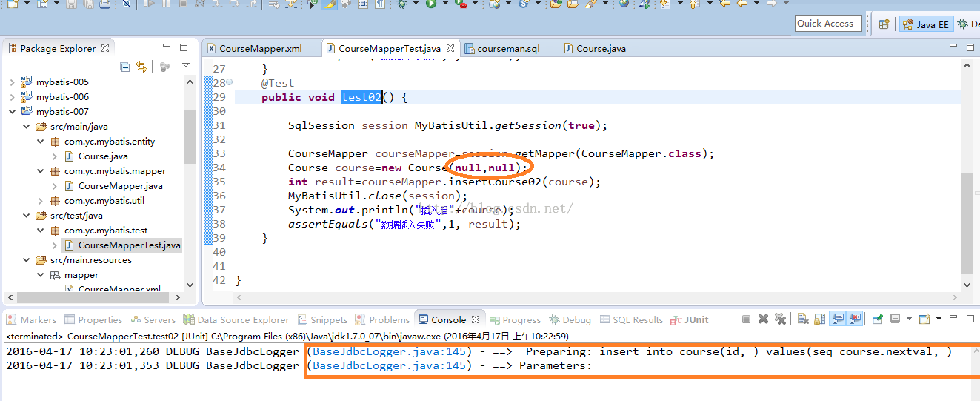Open BaseJdbcLogger.java:145 link on Parameters line
Viewport: 980px width, 401px height.
(x=389, y=365)
